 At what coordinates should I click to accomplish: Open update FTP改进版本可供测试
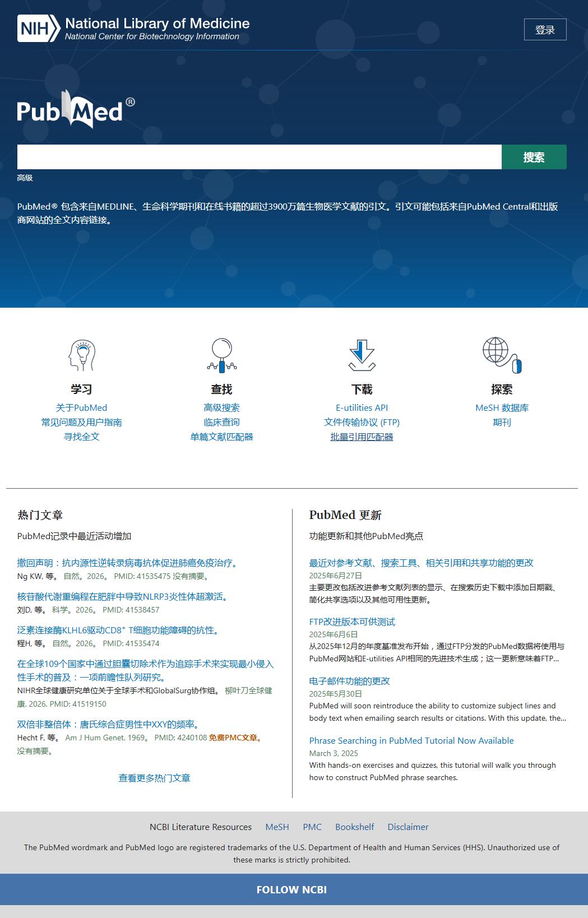coord(352,622)
